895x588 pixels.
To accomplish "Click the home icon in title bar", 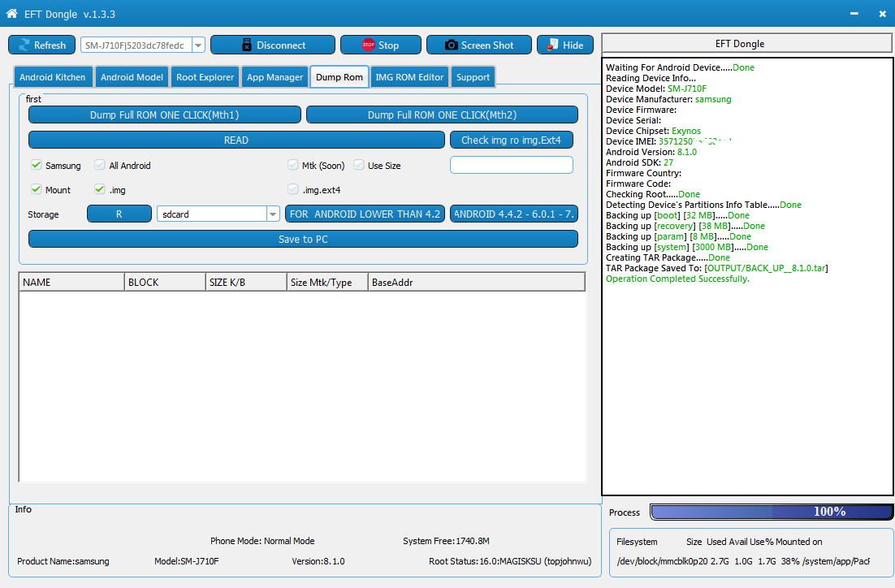I will (x=11, y=14).
